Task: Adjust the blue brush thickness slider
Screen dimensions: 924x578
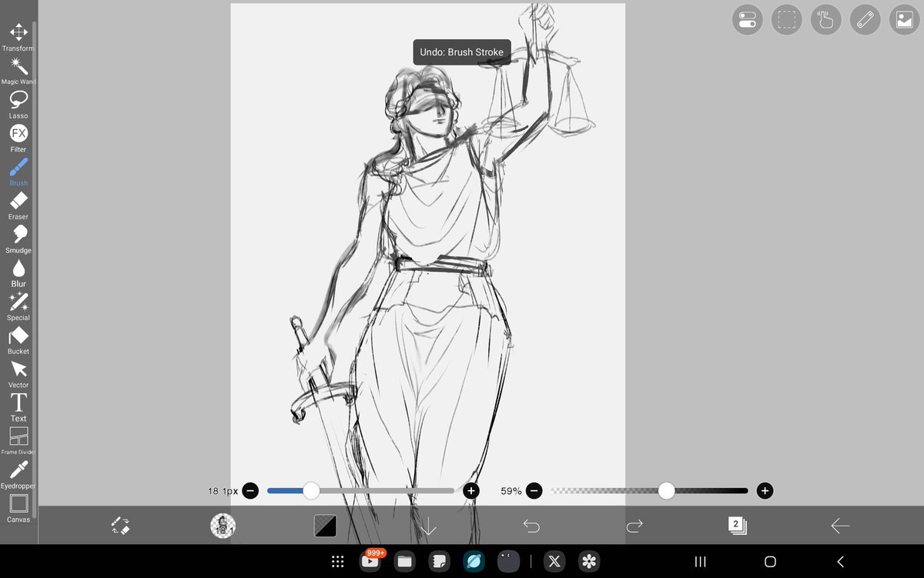Action: click(x=360, y=490)
